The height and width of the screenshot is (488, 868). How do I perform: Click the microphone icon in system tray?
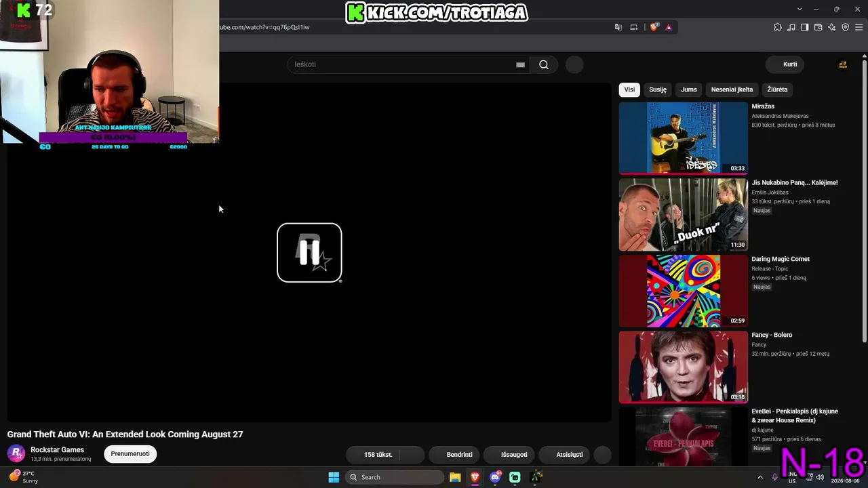tap(774, 477)
